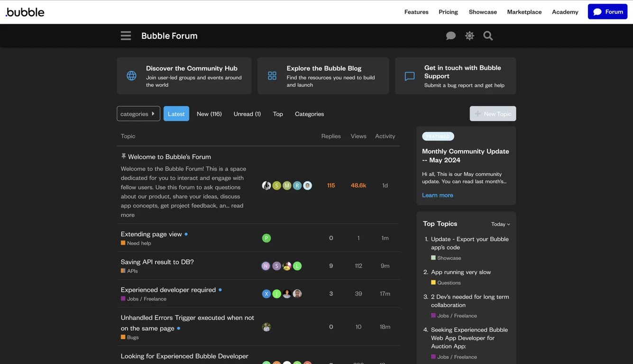Screen dimensions: 633x364
Task: Go to Showcase in top navigation
Action: 483,12
